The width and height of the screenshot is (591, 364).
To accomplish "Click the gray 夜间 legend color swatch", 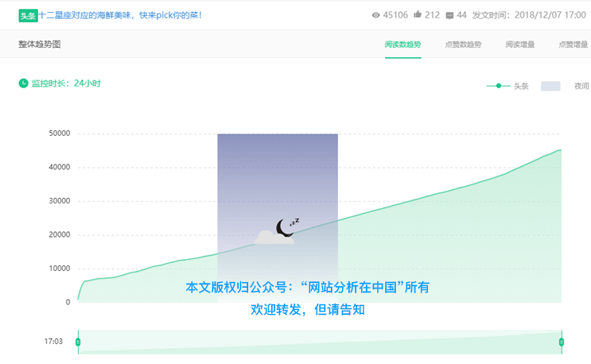I will click(550, 86).
